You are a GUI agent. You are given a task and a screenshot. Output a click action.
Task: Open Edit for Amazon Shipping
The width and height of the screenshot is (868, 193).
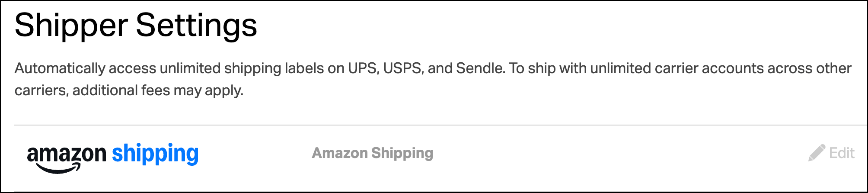pyautogui.click(x=831, y=153)
